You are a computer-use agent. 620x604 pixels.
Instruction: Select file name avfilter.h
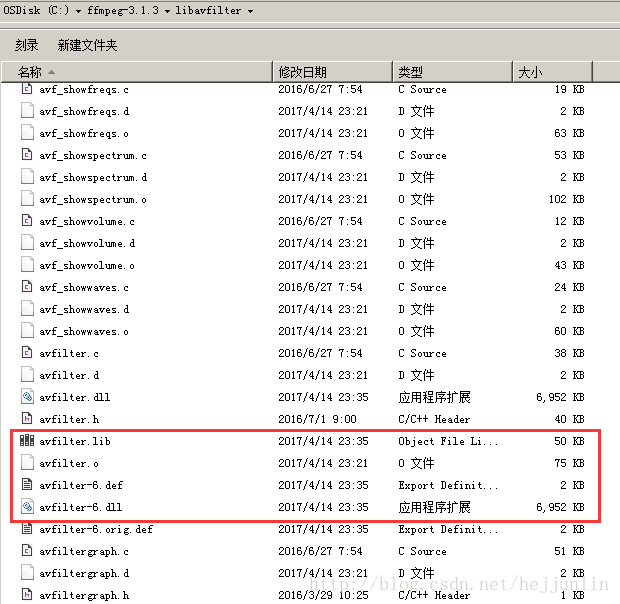pyautogui.click(x=69, y=419)
